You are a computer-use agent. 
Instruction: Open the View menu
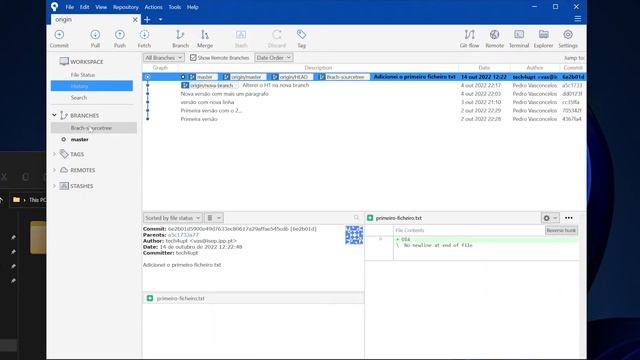(101, 7)
